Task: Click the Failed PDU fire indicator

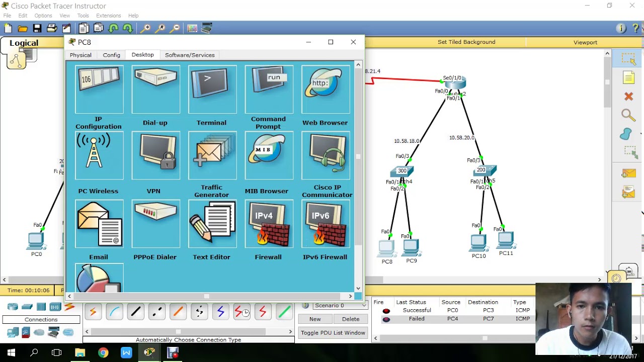Action: 386,319
